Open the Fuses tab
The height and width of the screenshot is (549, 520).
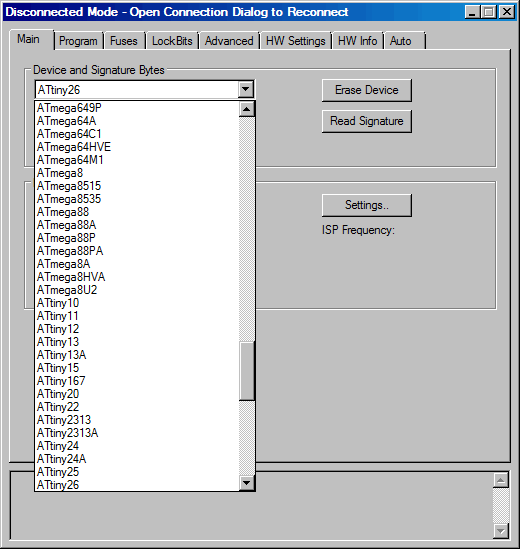tap(124, 41)
